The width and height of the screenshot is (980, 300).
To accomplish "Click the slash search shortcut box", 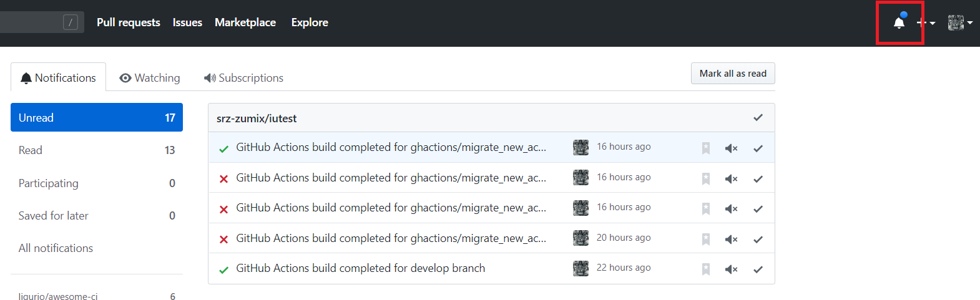I will [x=71, y=22].
